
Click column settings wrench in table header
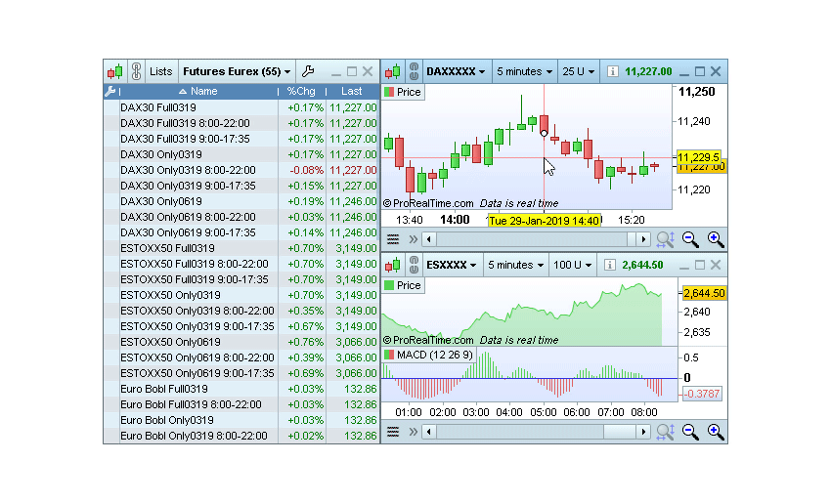110,91
